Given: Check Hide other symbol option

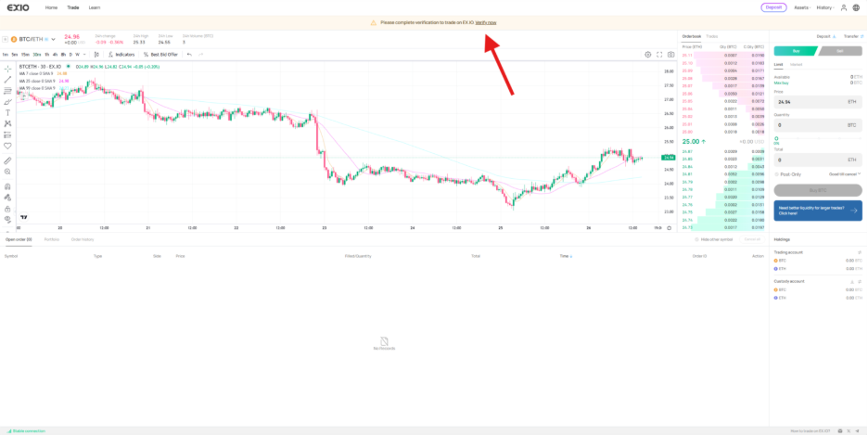Looking at the screenshot, I should [x=696, y=239].
